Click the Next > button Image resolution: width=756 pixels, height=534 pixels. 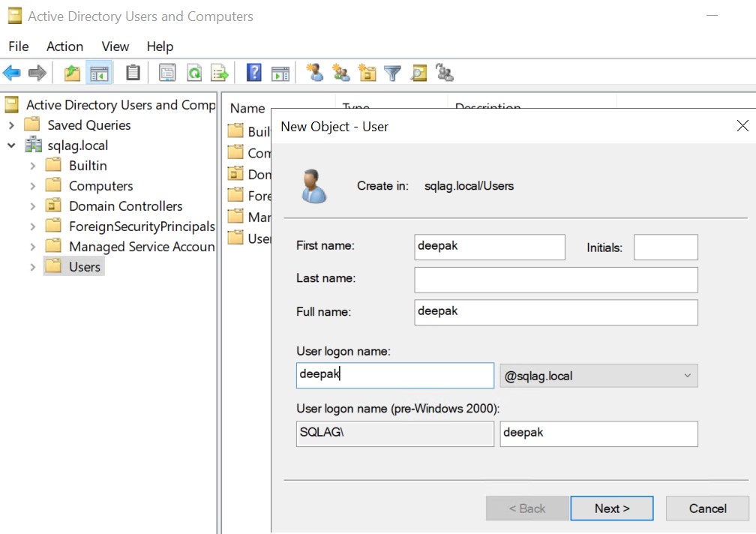(x=612, y=508)
